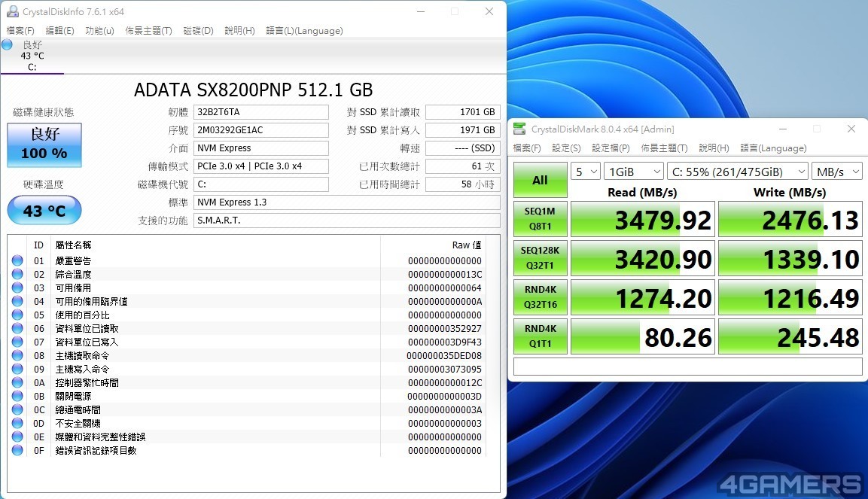The image size is (868, 499).
Task: Run all benchmarks with the All button
Action: (x=541, y=180)
